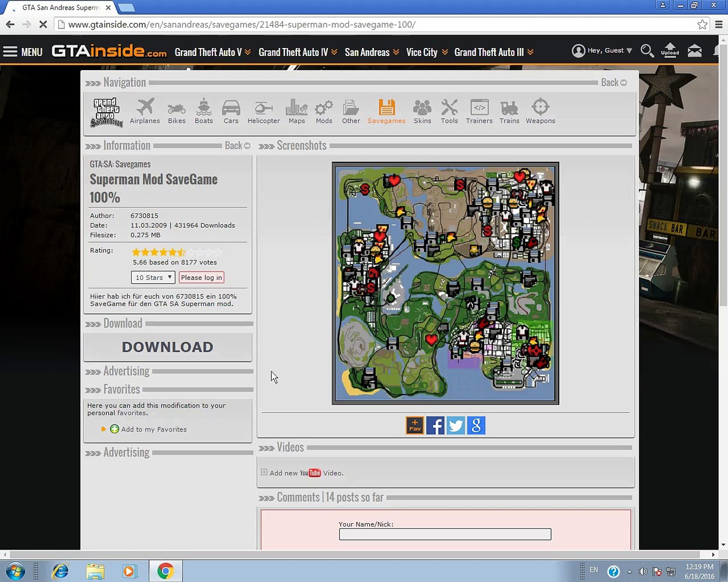728x582 pixels.
Task: Select the GTA San Andreas Superman browser tab
Action: pos(60,8)
